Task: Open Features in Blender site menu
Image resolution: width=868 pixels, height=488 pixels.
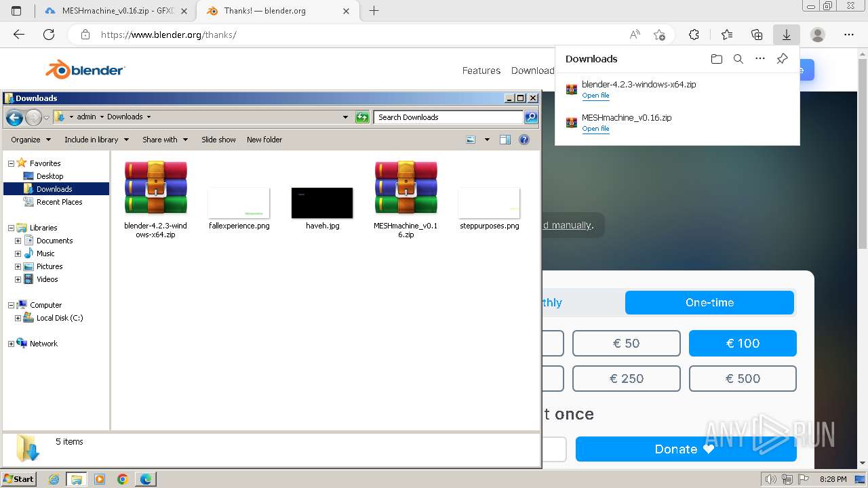Action: [x=481, y=70]
